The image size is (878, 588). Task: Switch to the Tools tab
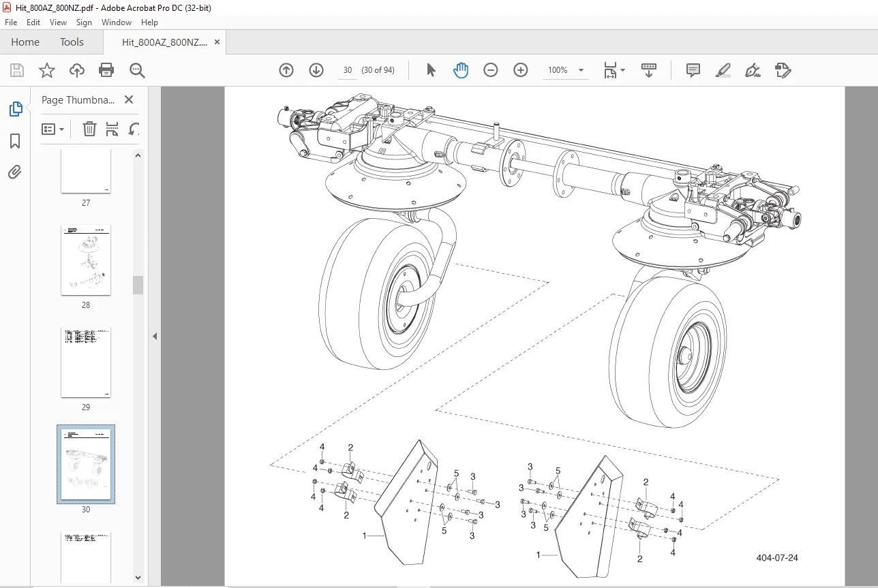72,42
